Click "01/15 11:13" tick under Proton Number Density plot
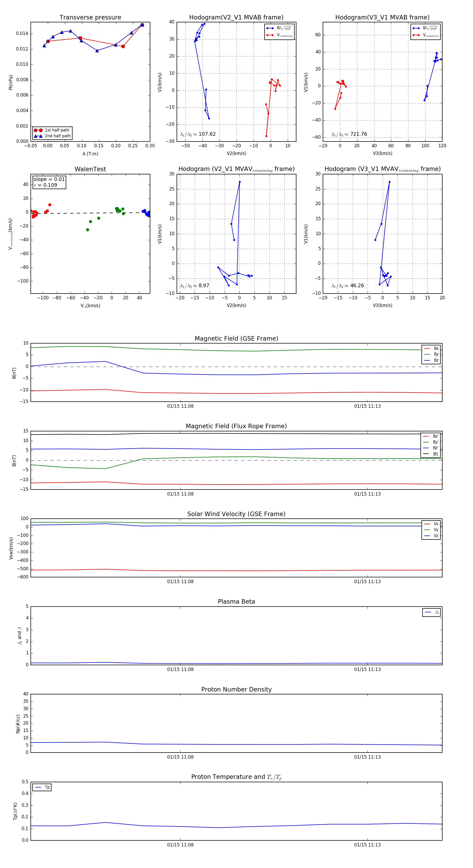The image size is (473, 868). [x=367, y=757]
